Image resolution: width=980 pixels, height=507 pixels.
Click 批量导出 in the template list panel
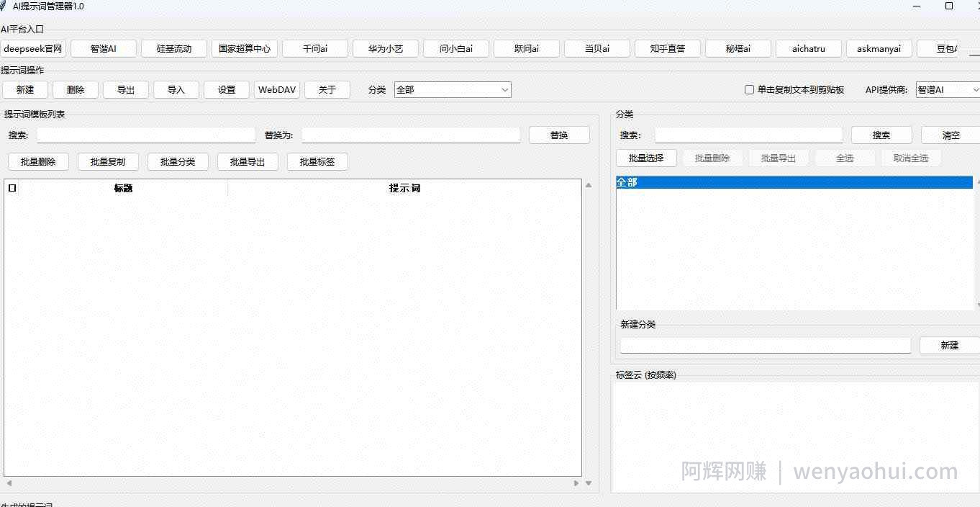(x=248, y=162)
